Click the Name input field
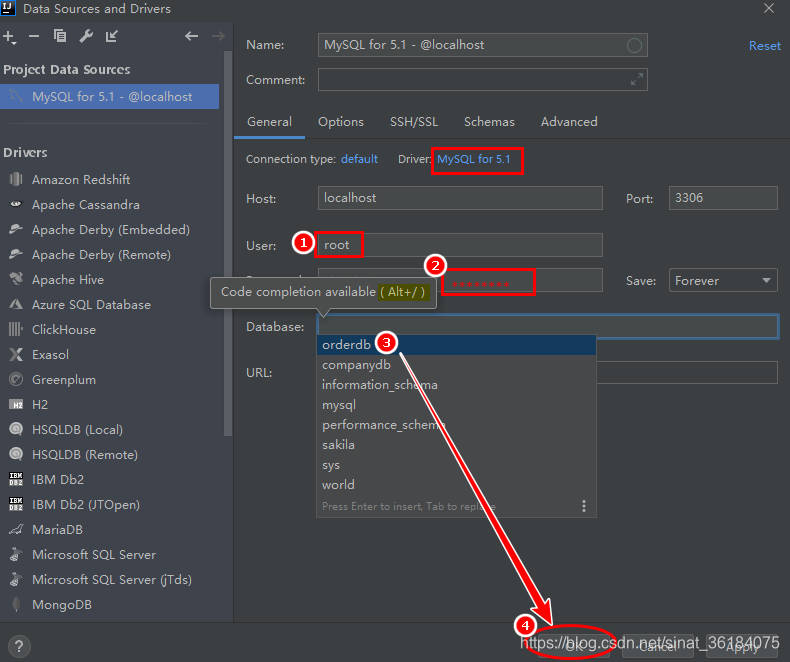 click(482, 45)
